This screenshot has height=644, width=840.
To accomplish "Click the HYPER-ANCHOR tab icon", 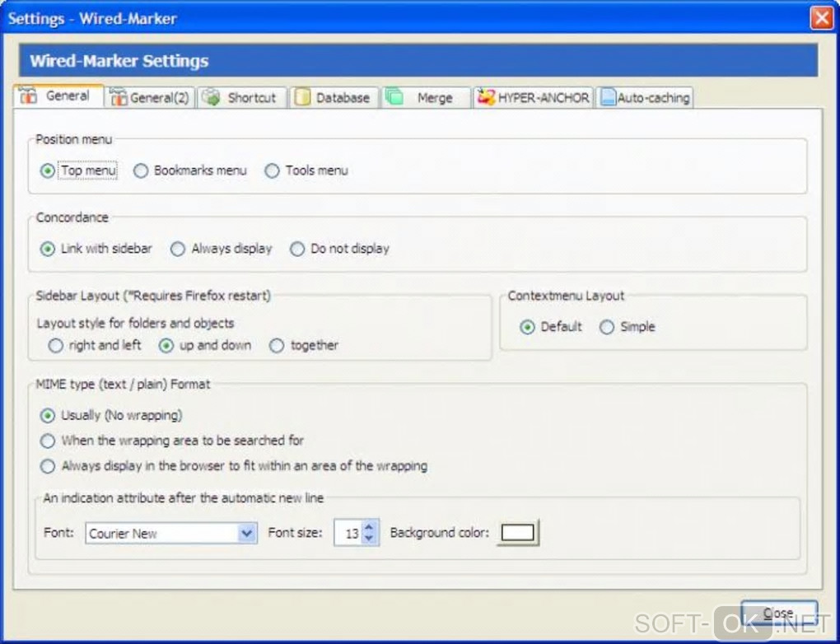I will point(486,97).
